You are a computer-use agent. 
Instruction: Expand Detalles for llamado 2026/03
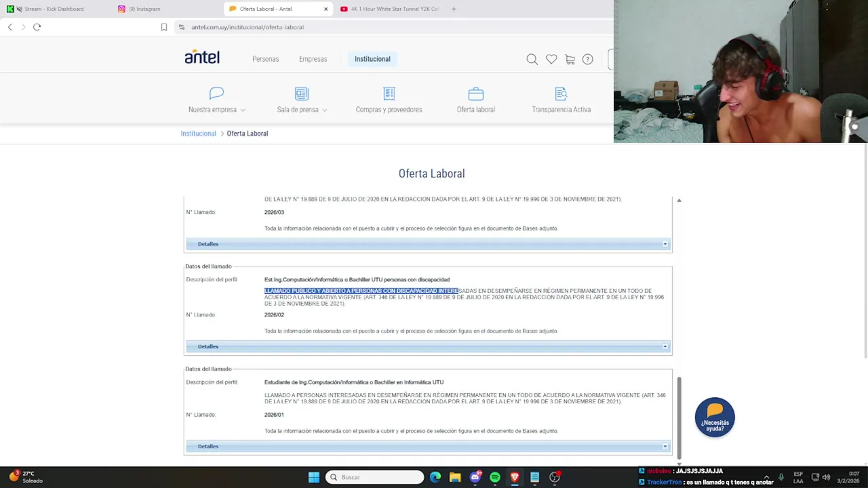428,244
